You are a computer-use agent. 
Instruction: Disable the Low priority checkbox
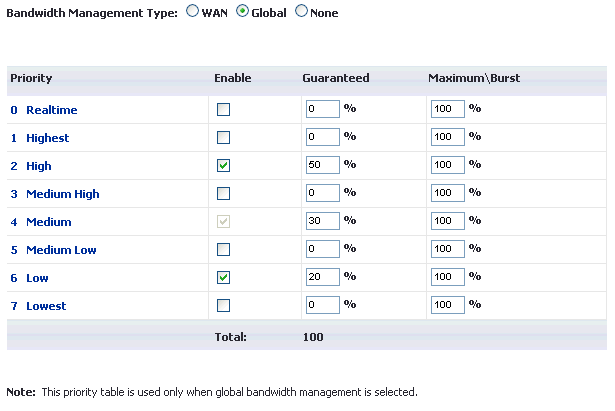[224, 277]
